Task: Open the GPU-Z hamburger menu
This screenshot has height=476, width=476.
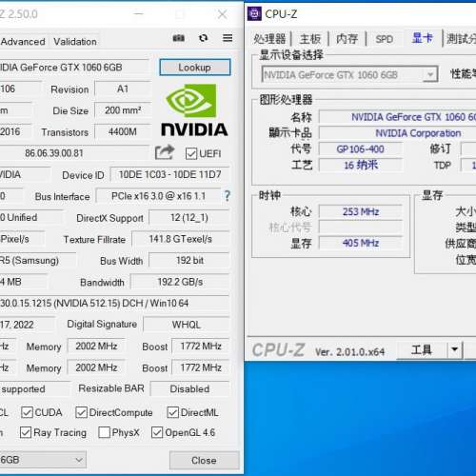Action: click(x=228, y=38)
